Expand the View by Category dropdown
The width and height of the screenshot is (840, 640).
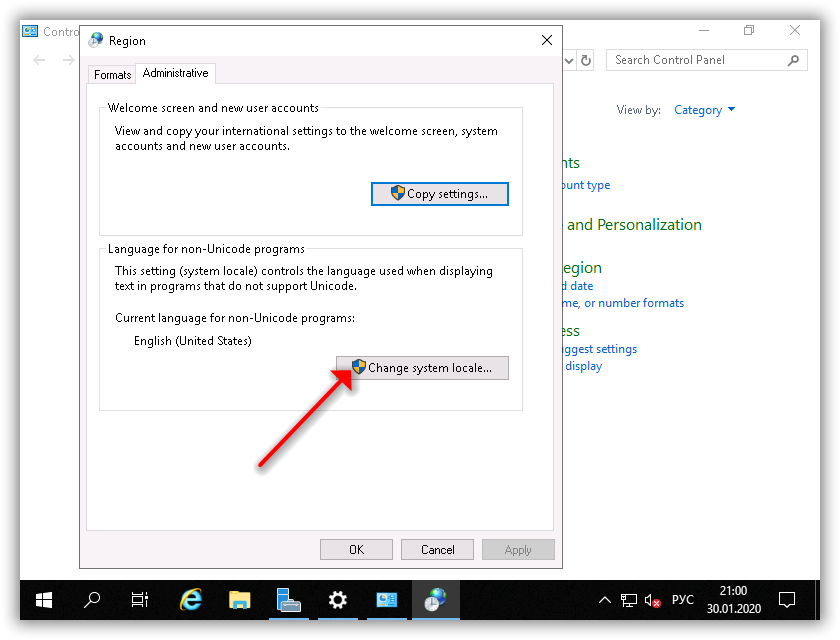pos(705,110)
